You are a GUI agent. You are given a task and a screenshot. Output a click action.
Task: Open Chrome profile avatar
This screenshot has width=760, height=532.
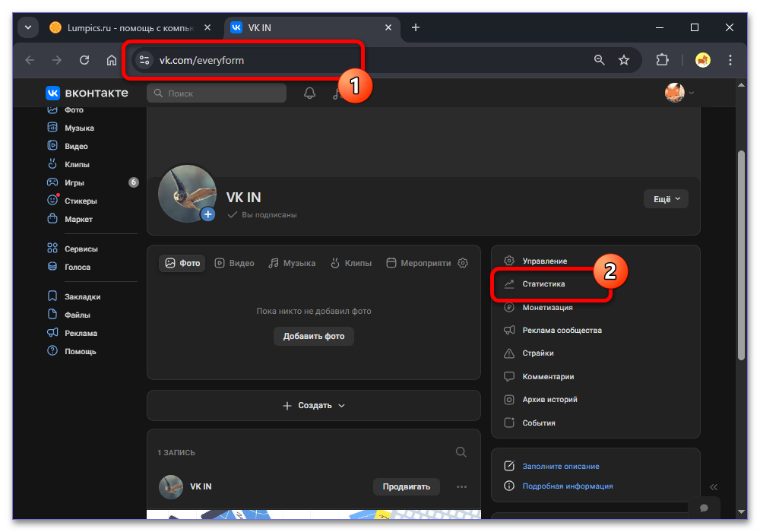click(703, 60)
